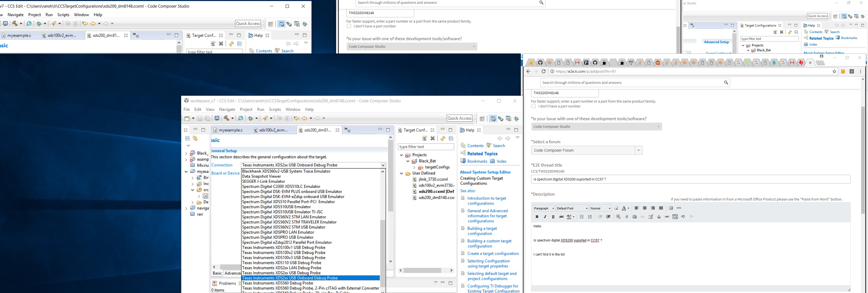Click the floppy-disk Save icon in the front CCS toolbar

coord(199,118)
